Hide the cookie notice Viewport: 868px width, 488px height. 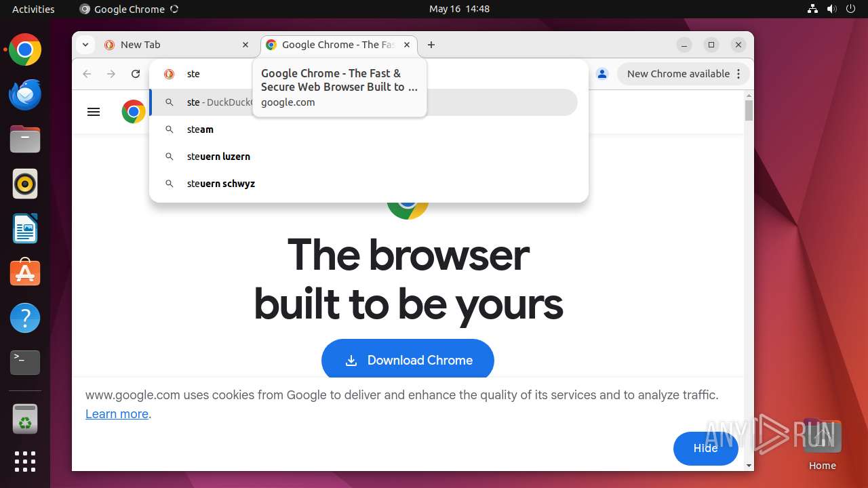pyautogui.click(x=705, y=449)
